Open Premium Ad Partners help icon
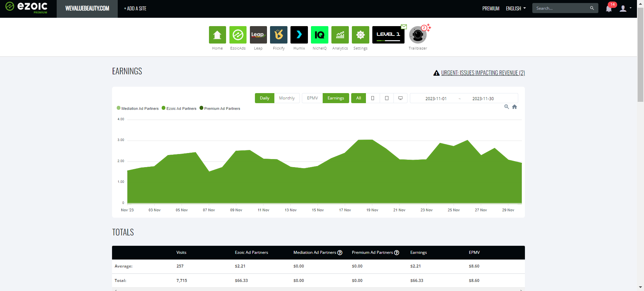The image size is (644, 291). (x=396, y=252)
